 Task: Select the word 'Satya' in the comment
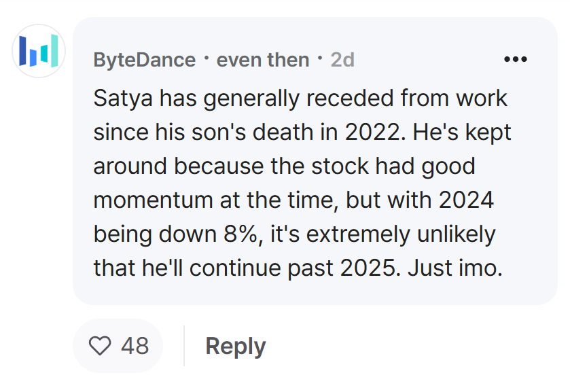[123, 99]
